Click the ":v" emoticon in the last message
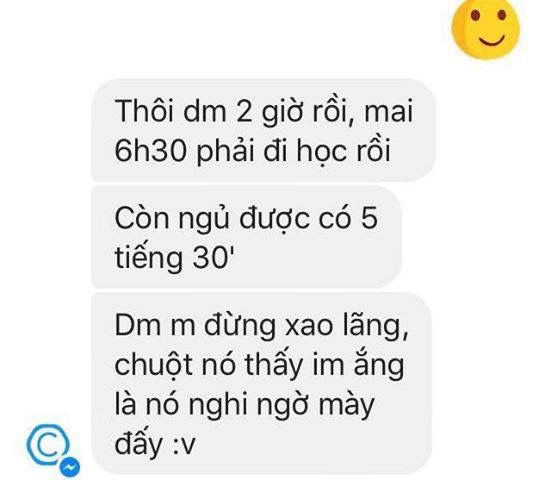This screenshot has height=480, width=551. tap(184, 444)
